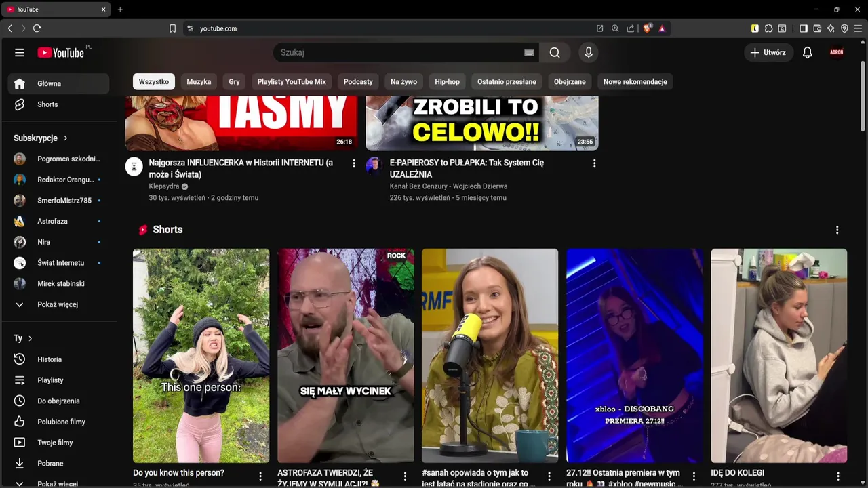The height and width of the screenshot is (488, 868).
Task: Click the Utwórz create button
Action: pos(768,52)
